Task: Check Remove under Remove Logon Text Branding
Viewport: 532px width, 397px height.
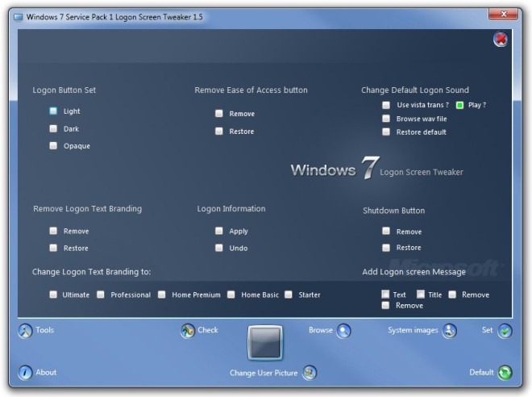Action: coord(53,231)
